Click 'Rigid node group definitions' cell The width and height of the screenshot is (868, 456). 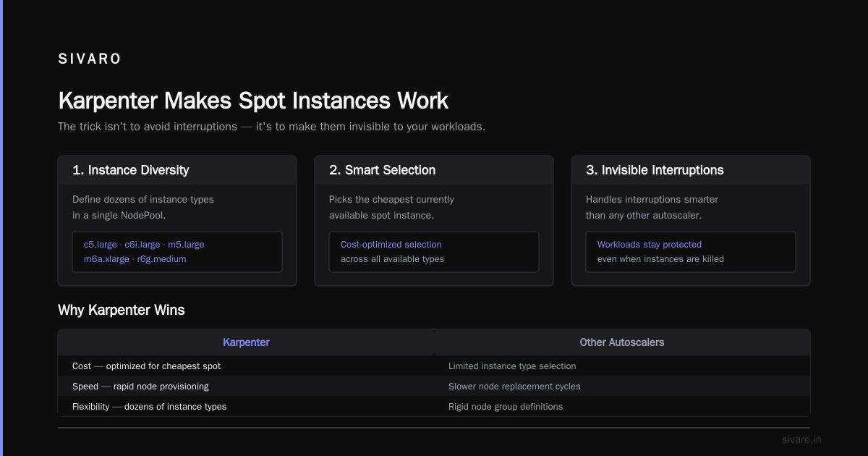[x=622, y=407]
